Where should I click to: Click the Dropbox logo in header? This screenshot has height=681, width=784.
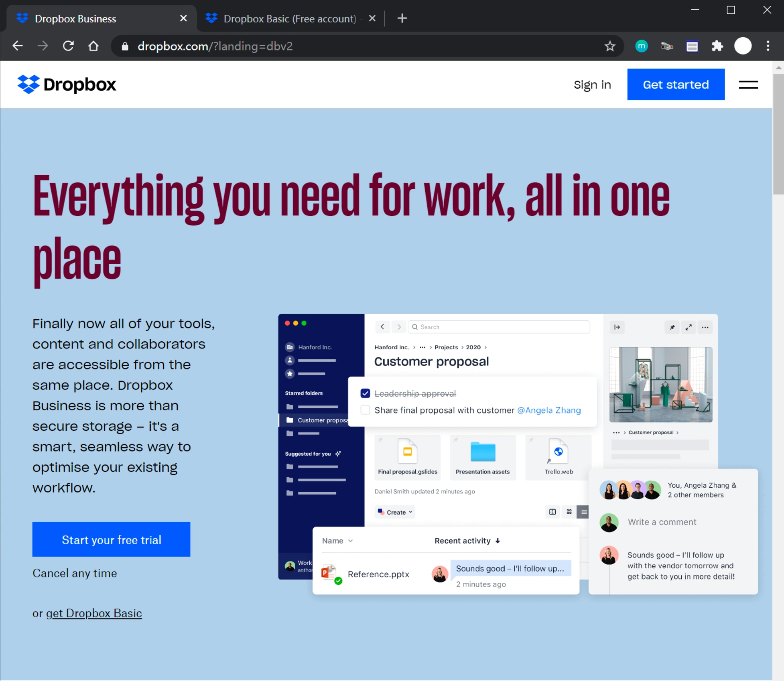click(x=67, y=85)
